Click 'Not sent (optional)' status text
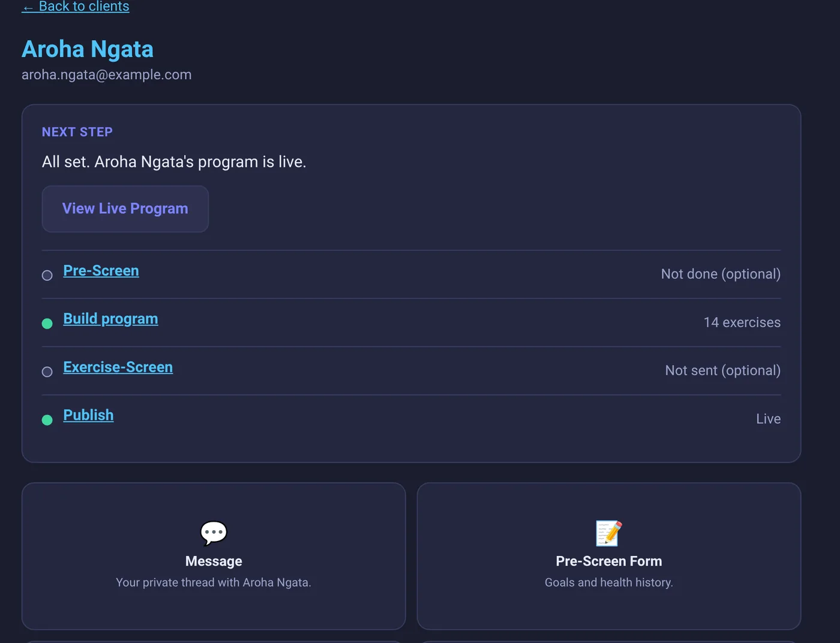The width and height of the screenshot is (840, 643). click(x=723, y=370)
